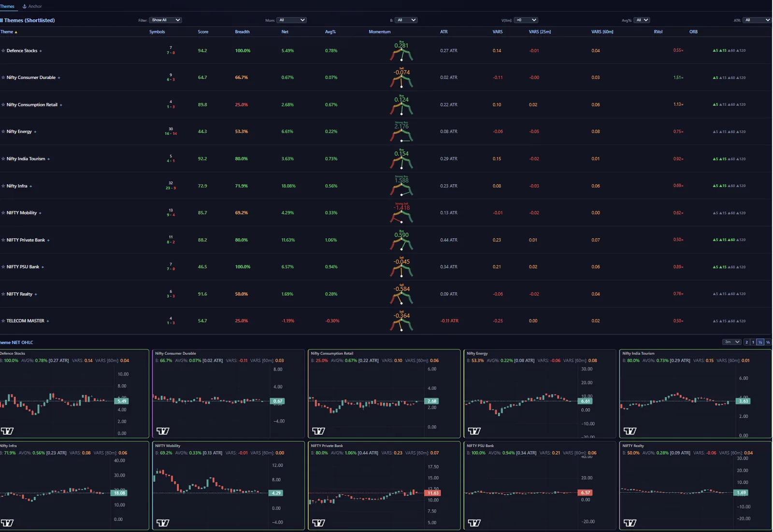Viewport: 773px width, 532px height.
Task: Sort by the Theme column header
Action: pyautogui.click(x=8, y=32)
